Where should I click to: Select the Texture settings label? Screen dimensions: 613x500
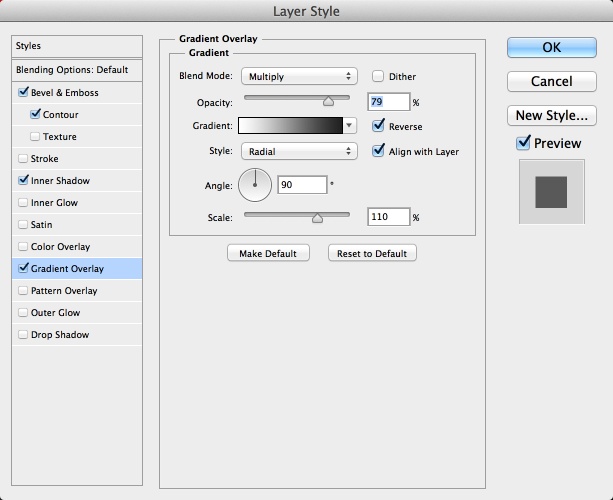pyautogui.click(x=60, y=136)
